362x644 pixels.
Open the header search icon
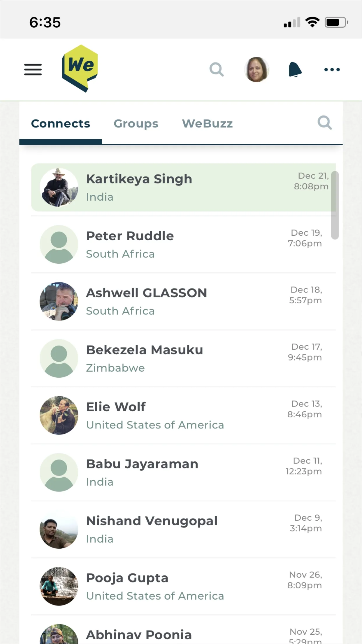(217, 69)
